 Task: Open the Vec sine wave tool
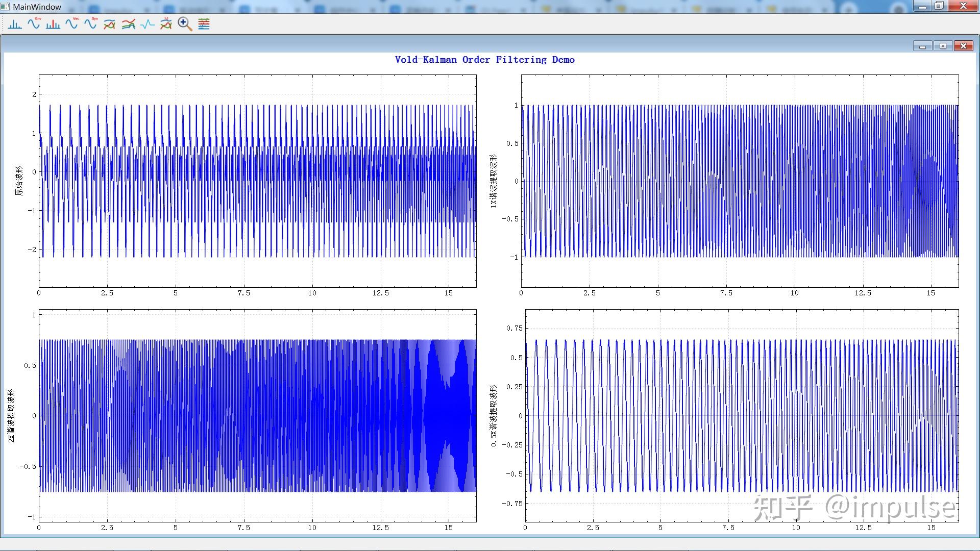(x=71, y=24)
